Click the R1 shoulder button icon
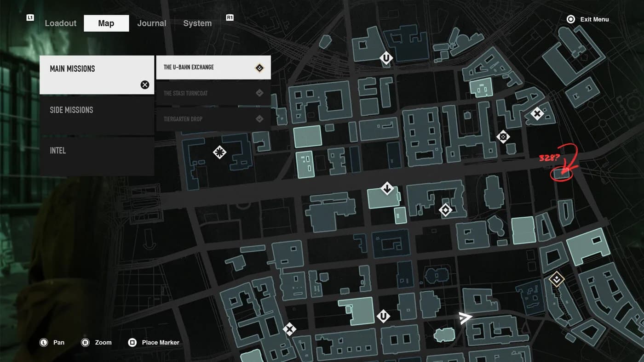Image resolution: width=644 pixels, height=362 pixels. [230, 17]
